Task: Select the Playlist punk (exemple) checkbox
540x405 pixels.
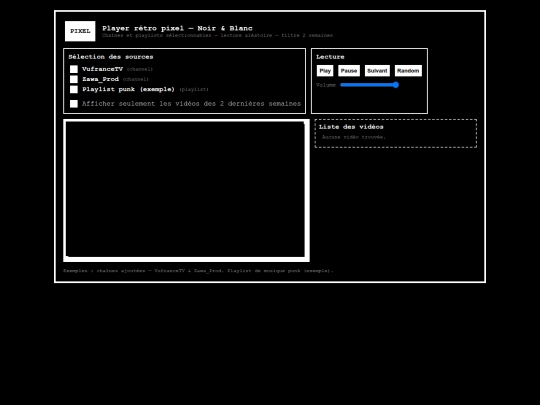Action: pos(74,90)
